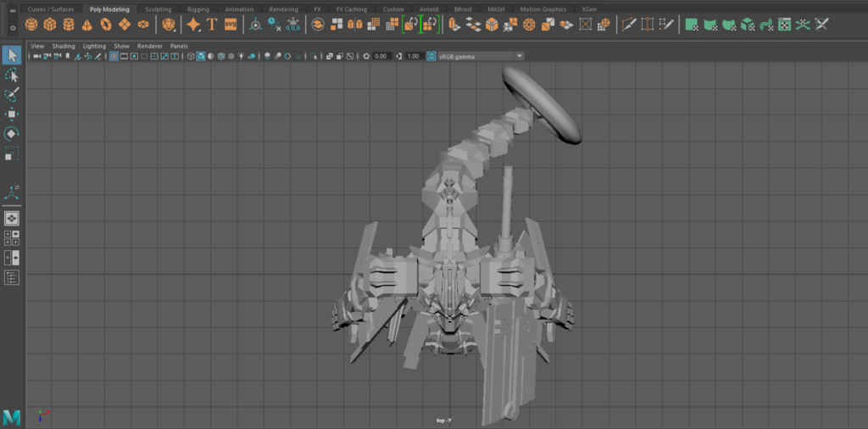868x429 pixels.
Task: Create a polygon sphere from the shelf
Action: click(31, 25)
